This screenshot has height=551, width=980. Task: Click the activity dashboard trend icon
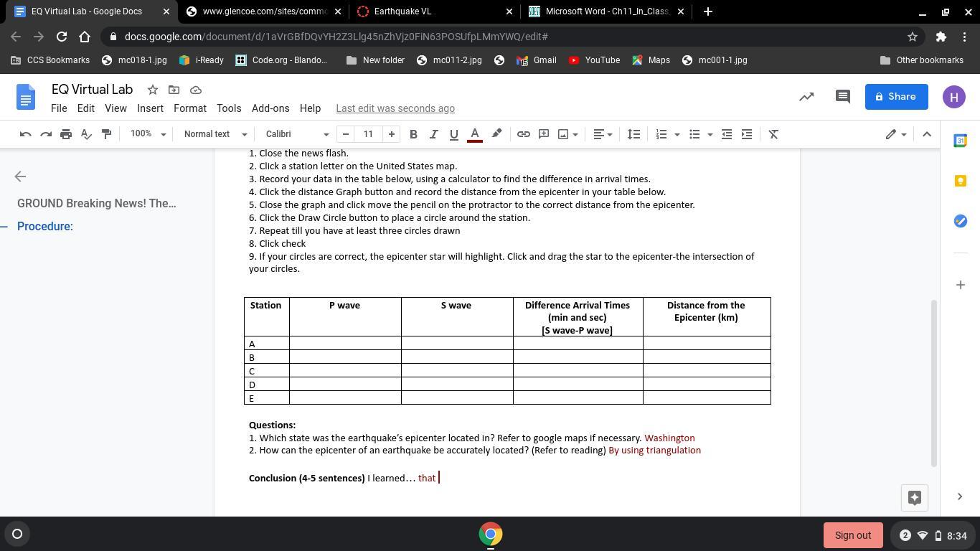[x=806, y=97]
